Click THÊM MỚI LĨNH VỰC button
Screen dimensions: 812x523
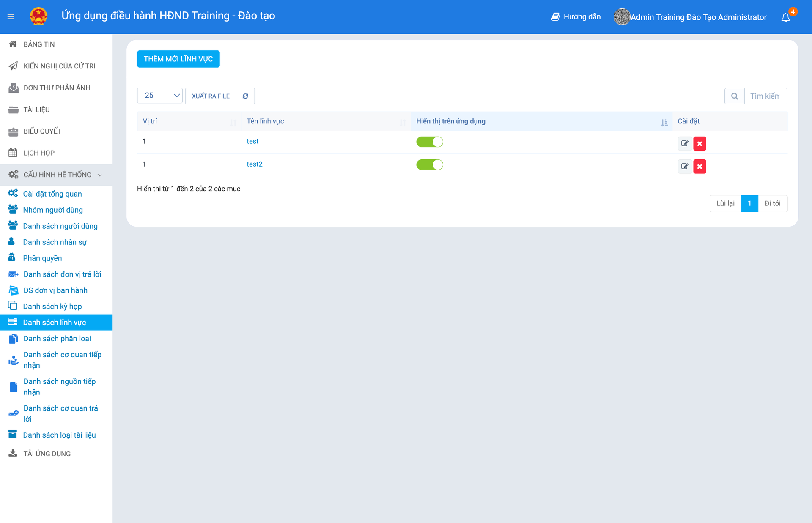[x=178, y=59]
